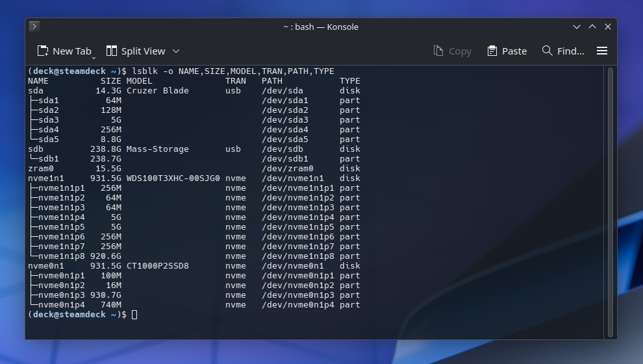Click the '14.3G' size value
This screenshot has height=364, width=643.
point(108,90)
